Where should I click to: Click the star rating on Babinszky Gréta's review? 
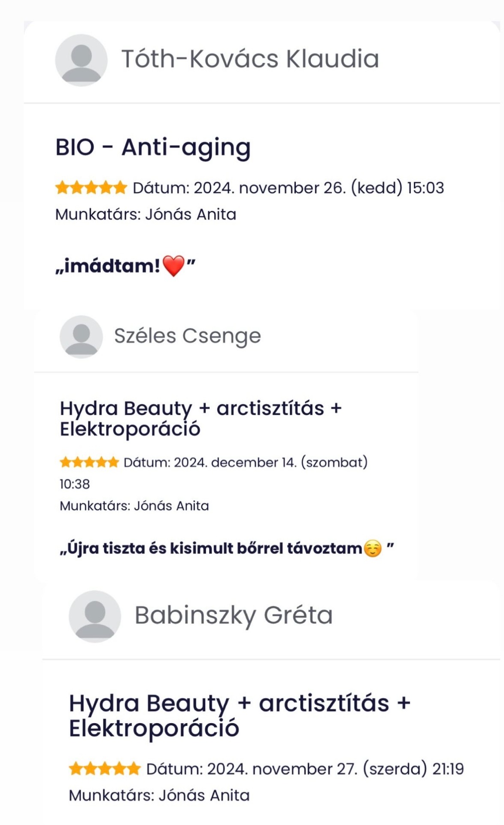105,769
